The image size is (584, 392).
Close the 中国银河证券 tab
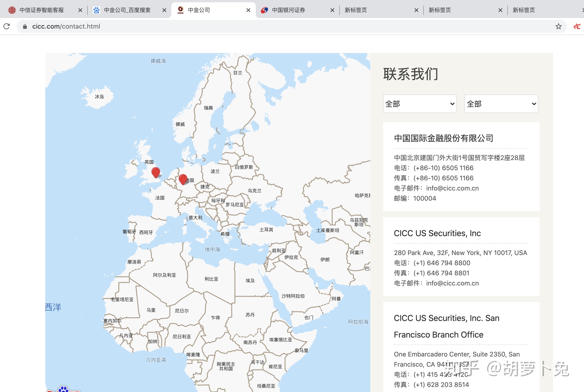[x=332, y=10]
